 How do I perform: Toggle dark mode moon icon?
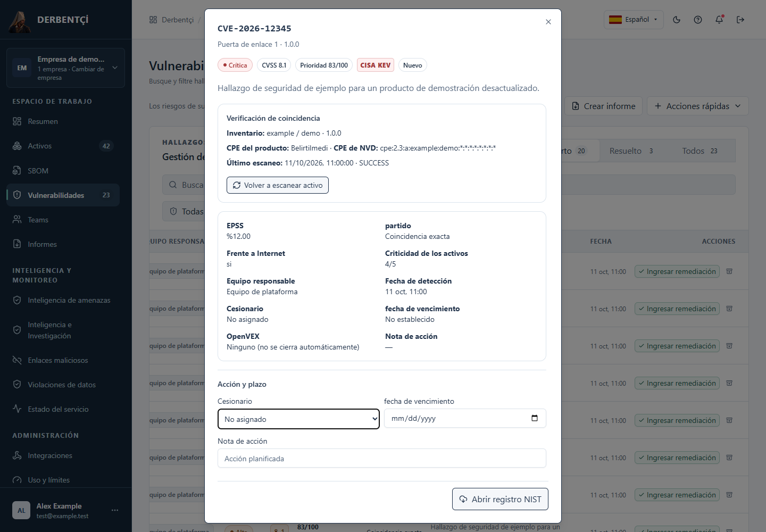pos(677,20)
